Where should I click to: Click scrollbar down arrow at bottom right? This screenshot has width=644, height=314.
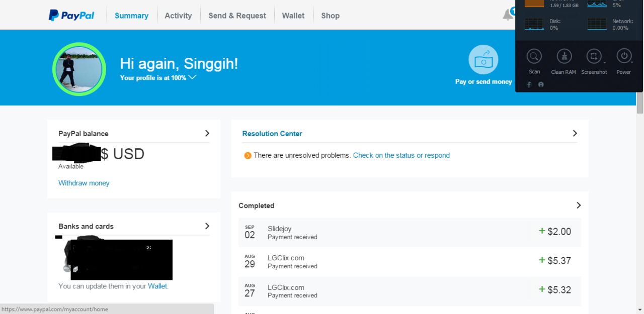tap(640, 309)
